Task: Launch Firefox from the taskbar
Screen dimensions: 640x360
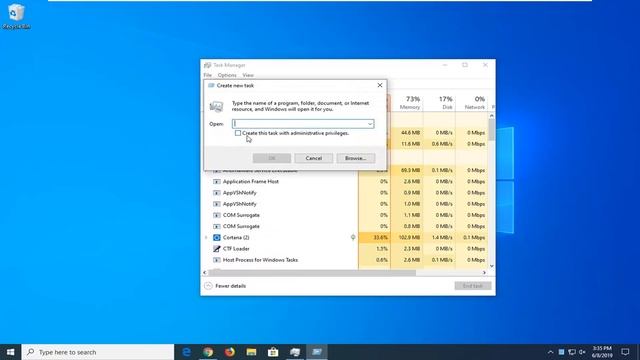Action: pyautogui.click(x=230, y=352)
